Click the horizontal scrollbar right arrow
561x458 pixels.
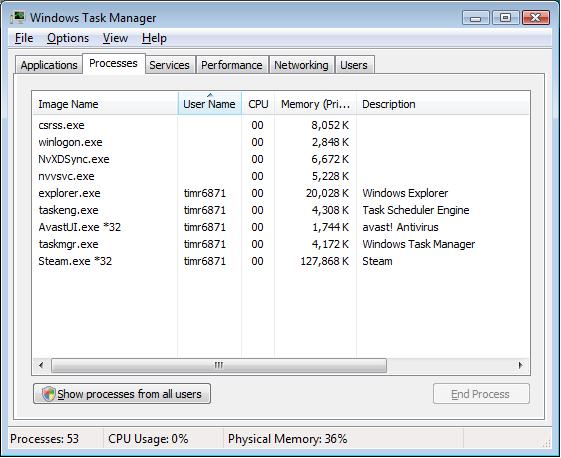521,365
